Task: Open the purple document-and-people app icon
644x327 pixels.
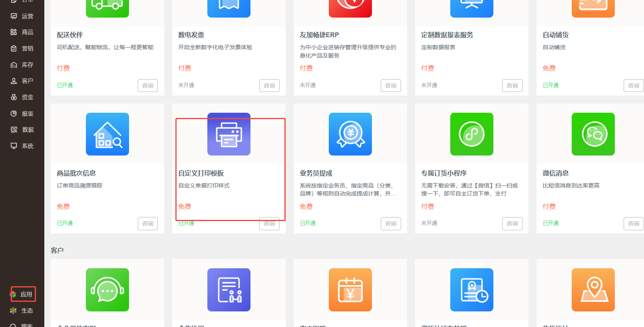Action: point(229,290)
